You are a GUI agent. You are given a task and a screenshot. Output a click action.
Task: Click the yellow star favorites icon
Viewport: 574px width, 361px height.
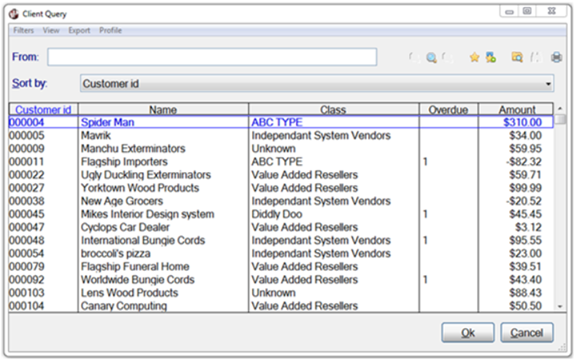click(474, 57)
